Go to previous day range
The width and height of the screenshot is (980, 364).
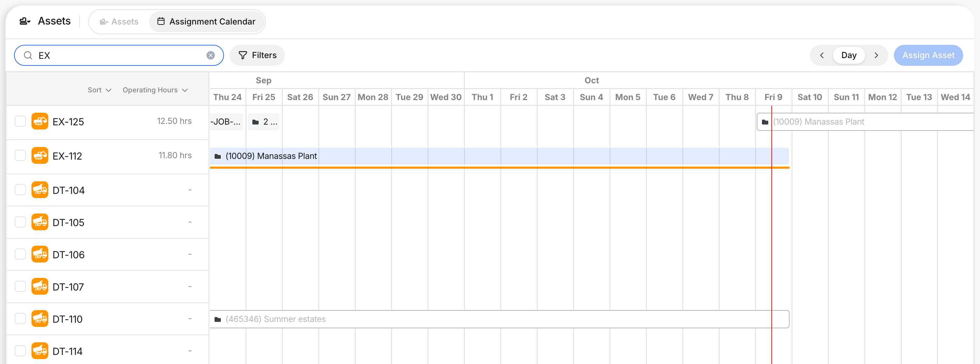(822, 56)
